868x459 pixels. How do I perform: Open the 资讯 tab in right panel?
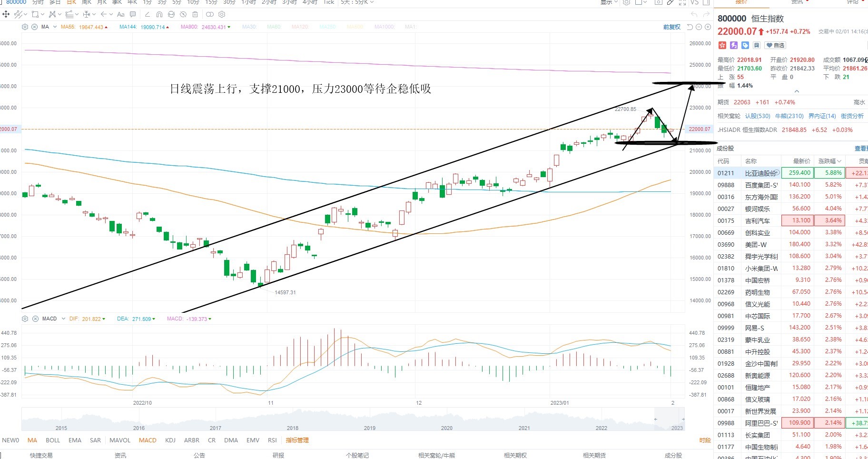(797, 2)
